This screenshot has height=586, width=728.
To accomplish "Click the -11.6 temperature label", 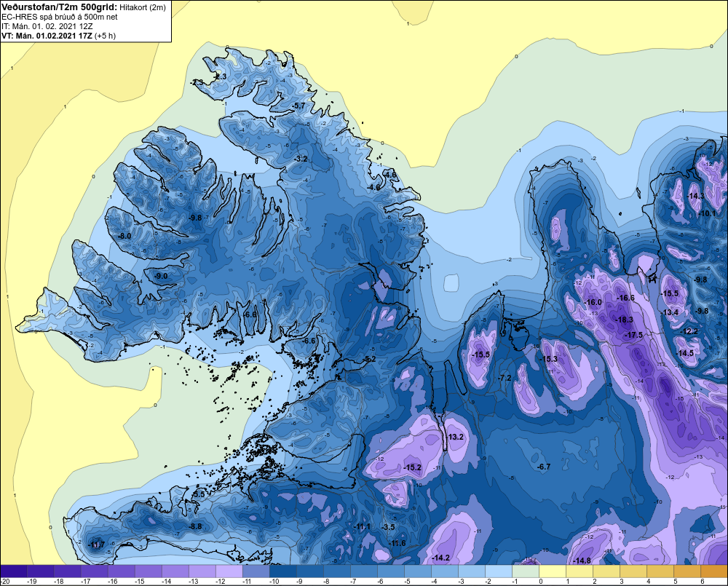I will click(x=397, y=543).
